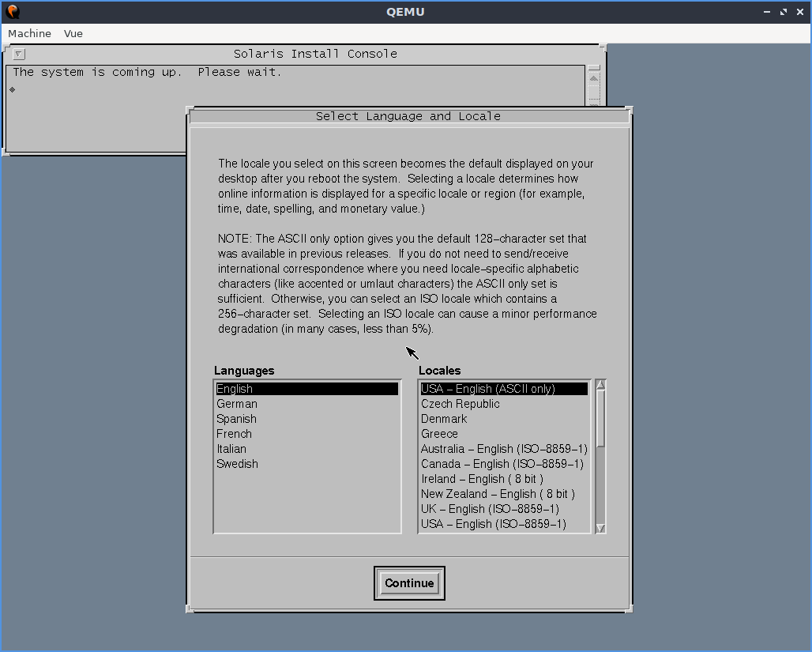Maximize the QEMU window
Image resolution: width=812 pixels, height=652 pixels.
784,12
